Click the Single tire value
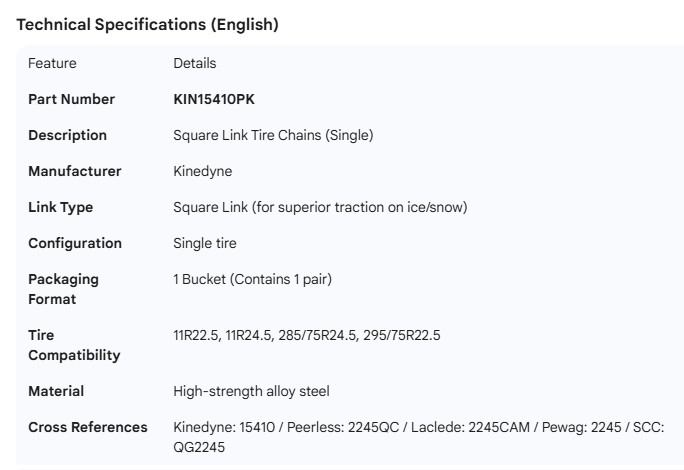The height and width of the screenshot is (470, 684). pos(205,243)
